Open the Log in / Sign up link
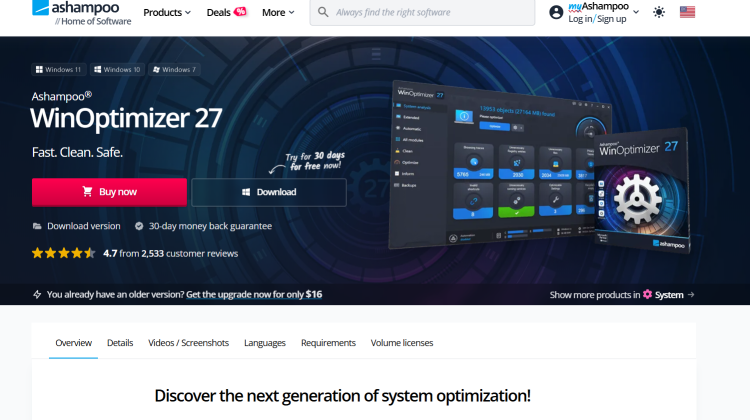The image size is (750, 420). coord(597,19)
